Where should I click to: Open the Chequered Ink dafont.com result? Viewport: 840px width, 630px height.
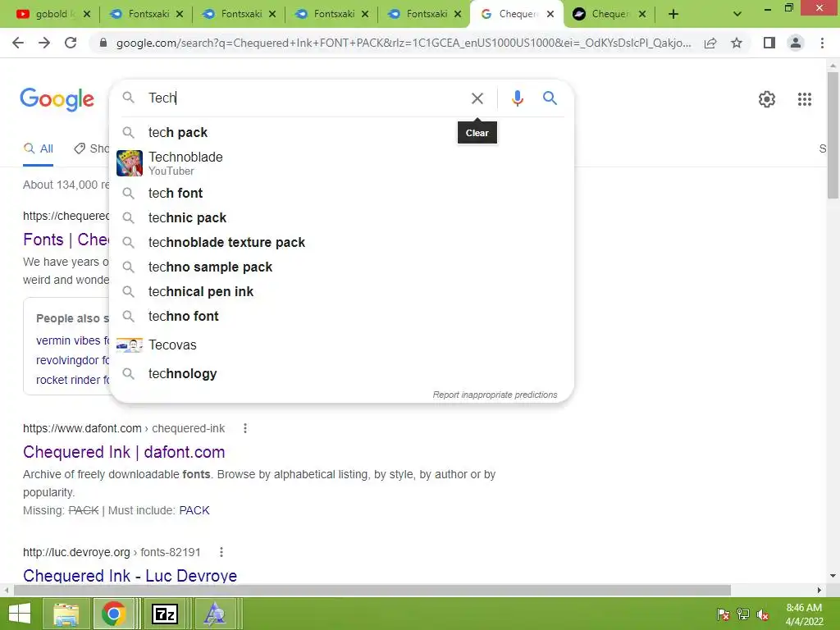[124, 452]
